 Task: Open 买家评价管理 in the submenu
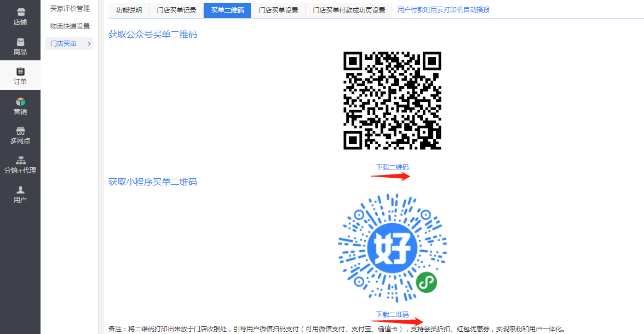[70, 8]
